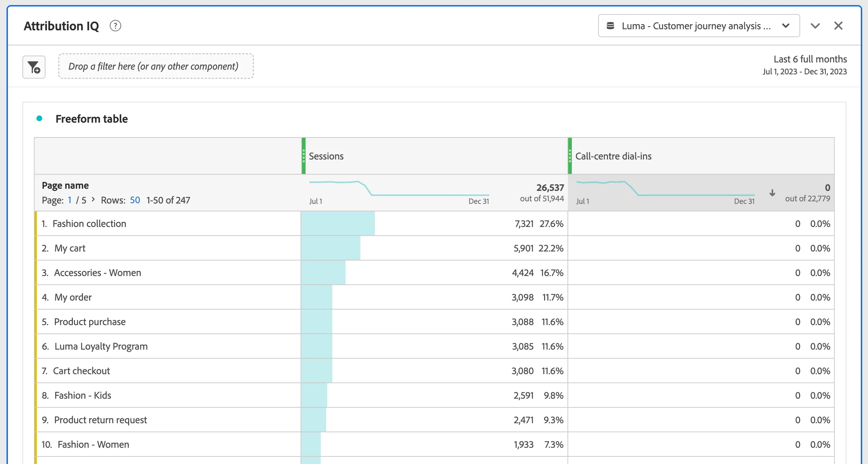Click the descending sort arrow icon

(x=772, y=193)
